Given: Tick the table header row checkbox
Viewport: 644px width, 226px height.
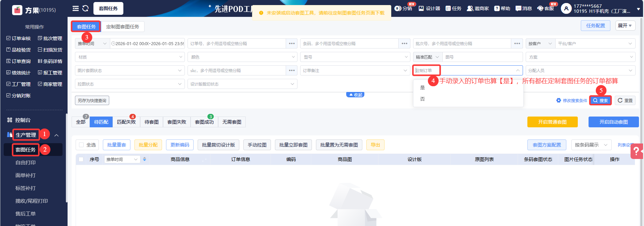Looking at the screenshot, I should coord(81,159).
